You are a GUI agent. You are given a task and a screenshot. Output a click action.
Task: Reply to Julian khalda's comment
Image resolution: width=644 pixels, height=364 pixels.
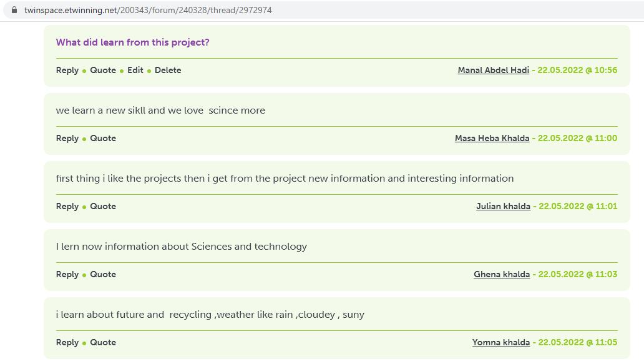[67, 206]
